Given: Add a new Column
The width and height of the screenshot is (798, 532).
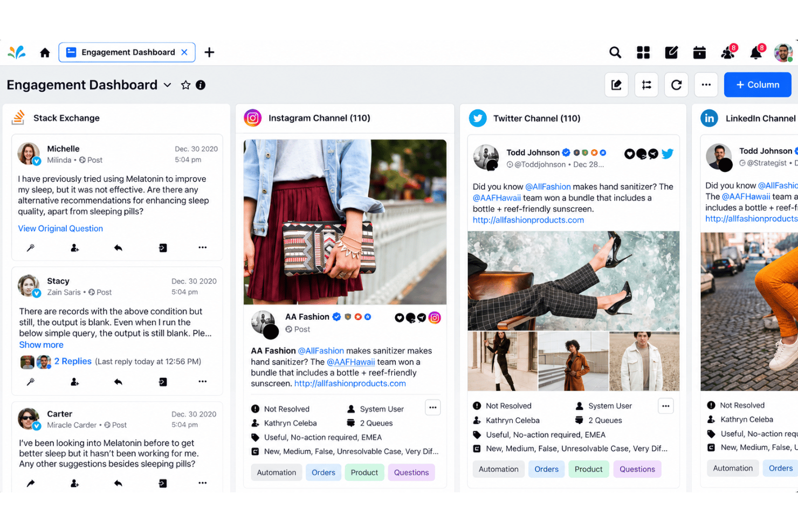Looking at the screenshot, I should pyautogui.click(x=758, y=85).
